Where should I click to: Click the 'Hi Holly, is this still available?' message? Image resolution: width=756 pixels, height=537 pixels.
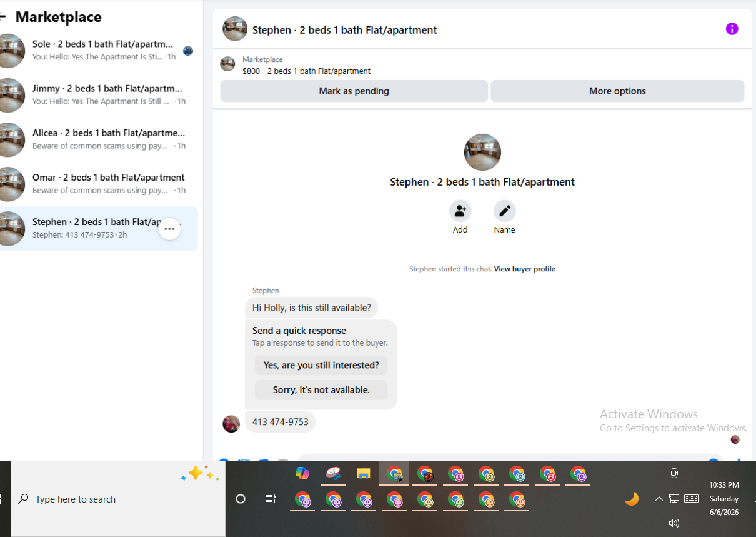(312, 308)
